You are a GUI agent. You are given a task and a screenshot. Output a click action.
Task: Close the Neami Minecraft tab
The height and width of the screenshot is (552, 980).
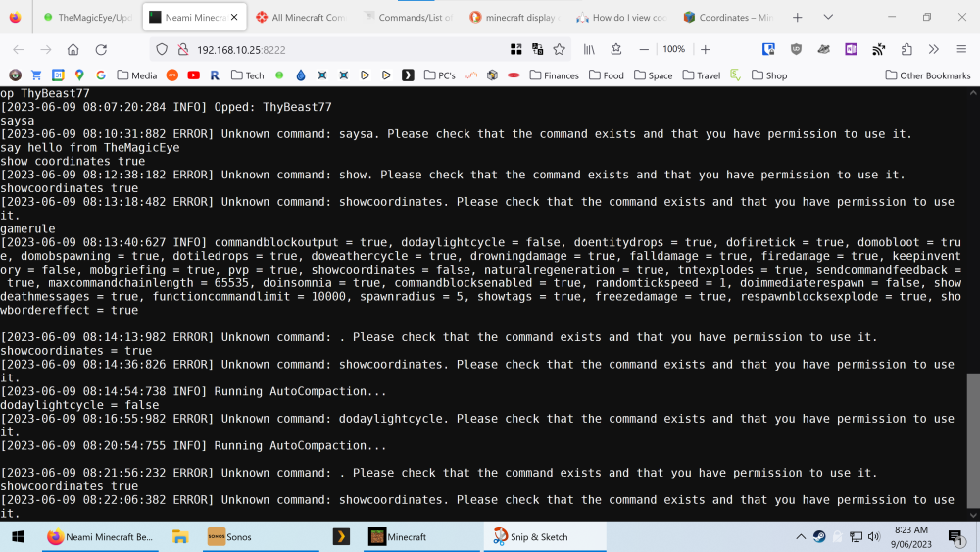(234, 18)
